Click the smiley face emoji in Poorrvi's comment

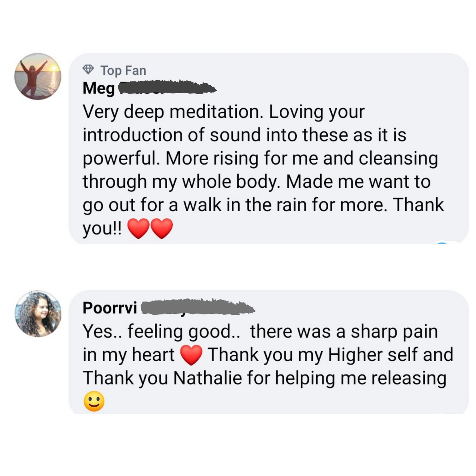pos(94,402)
